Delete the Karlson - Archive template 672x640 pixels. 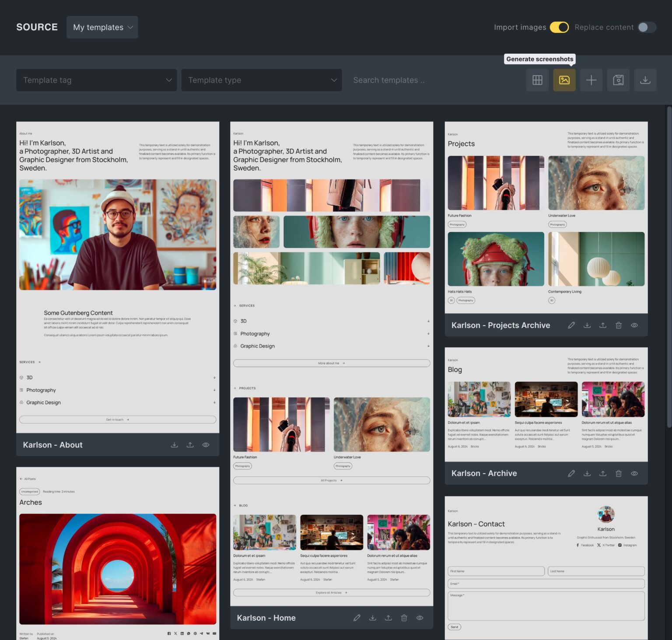tap(618, 473)
